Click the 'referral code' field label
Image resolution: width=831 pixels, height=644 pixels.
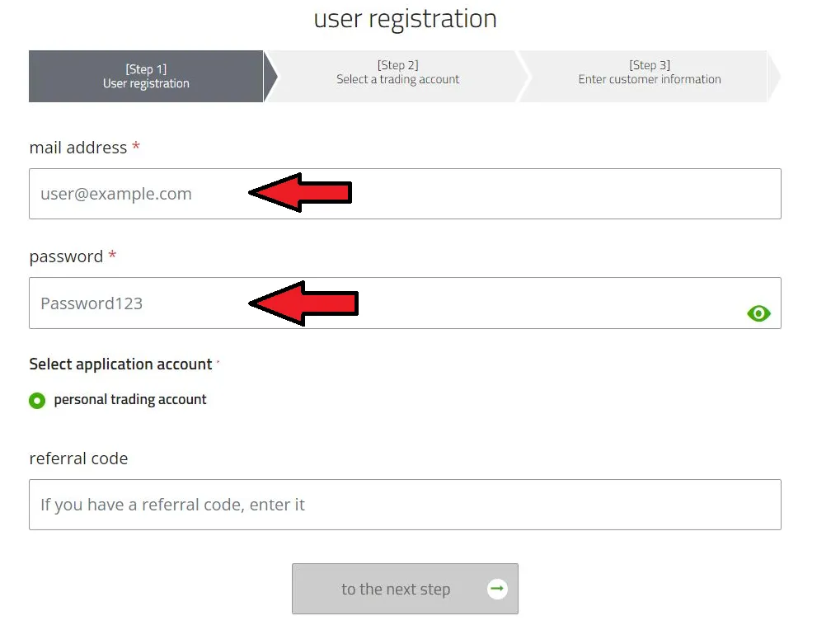click(x=78, y=458)
